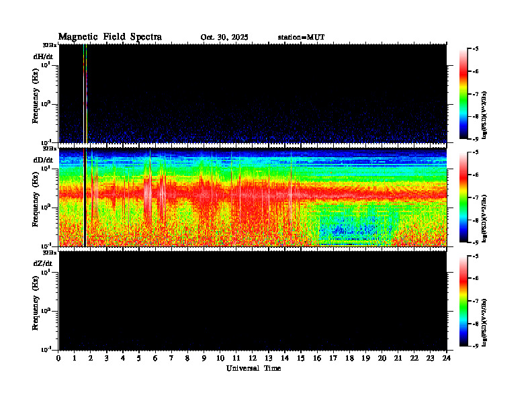
Task: Click hour tick label "11" on time axis
Action: pyautogui.click(x=236, y=359)
